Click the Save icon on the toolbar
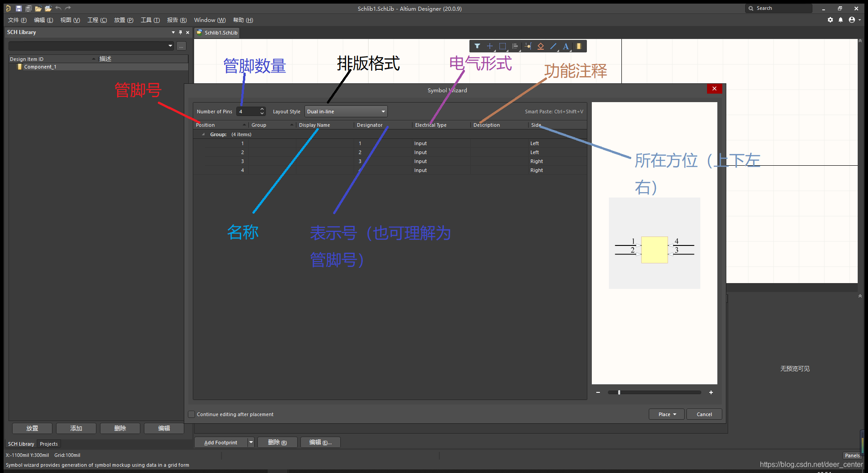Screen dimensions: 868x473 coord(18,8)
